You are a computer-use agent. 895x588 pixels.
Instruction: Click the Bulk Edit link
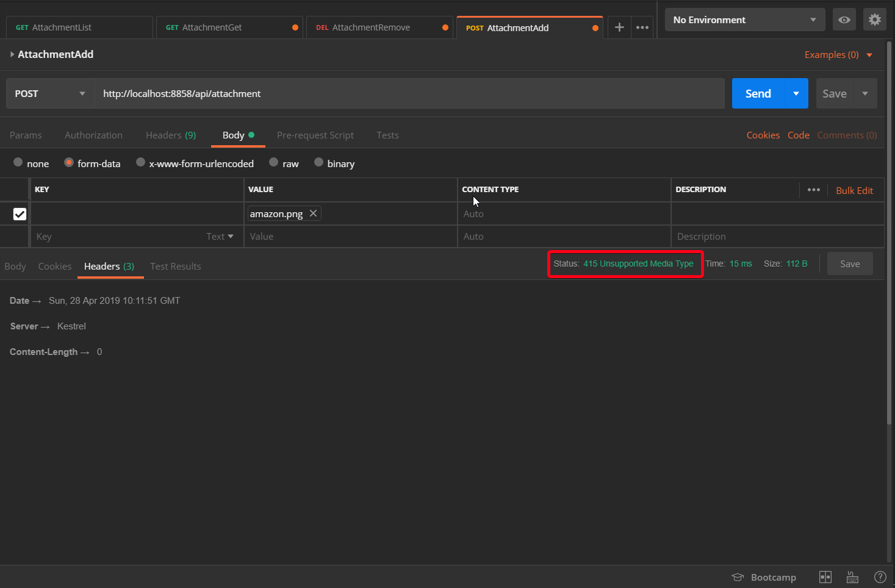click(854, 190)
